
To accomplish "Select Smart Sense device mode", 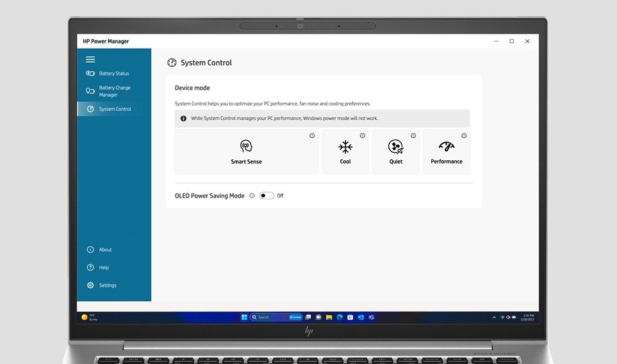I will tap(246, 152).
